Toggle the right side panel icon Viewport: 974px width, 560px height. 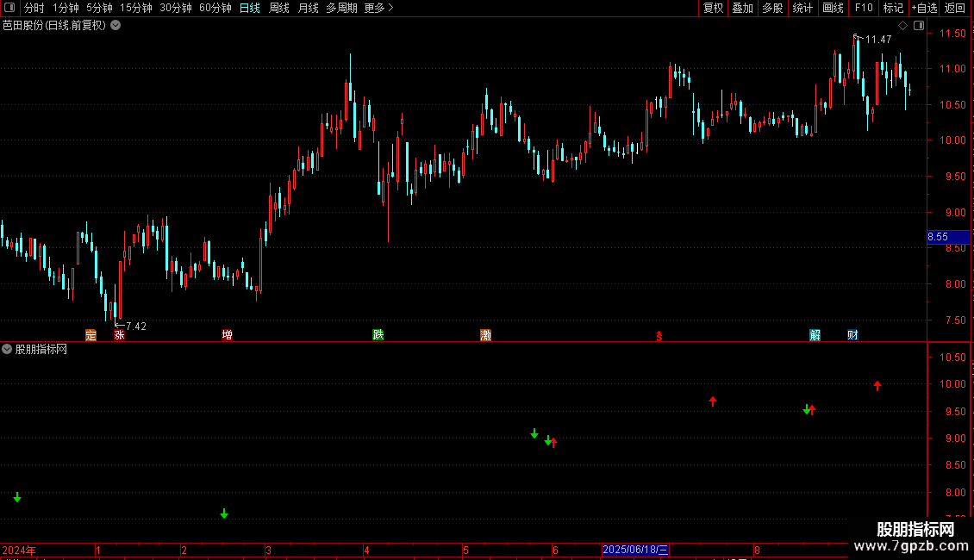click(919, 26)
